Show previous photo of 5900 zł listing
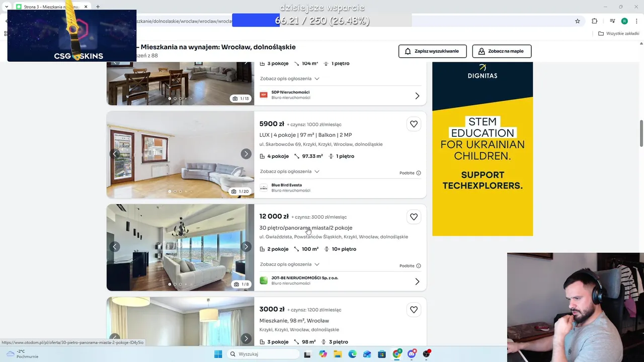This screenshot has width=644, height=362. [115, 154]
